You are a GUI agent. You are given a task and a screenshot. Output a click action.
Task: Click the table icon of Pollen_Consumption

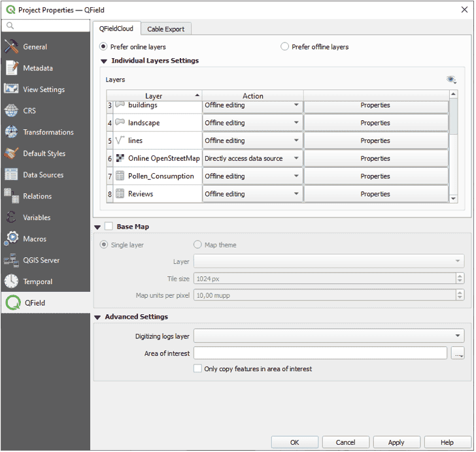120,176
